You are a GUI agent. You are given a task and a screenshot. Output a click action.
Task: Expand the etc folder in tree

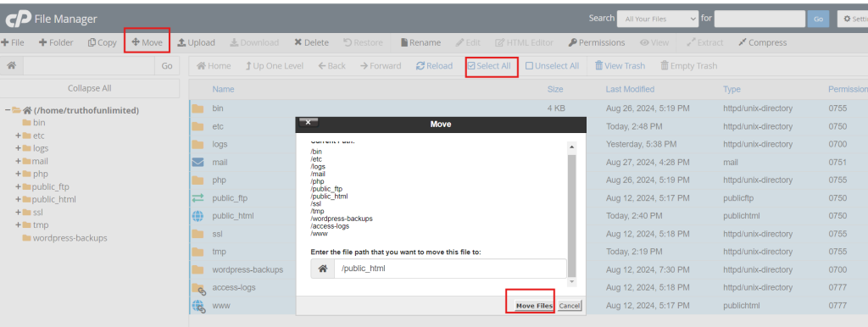[x=19, y=136]
